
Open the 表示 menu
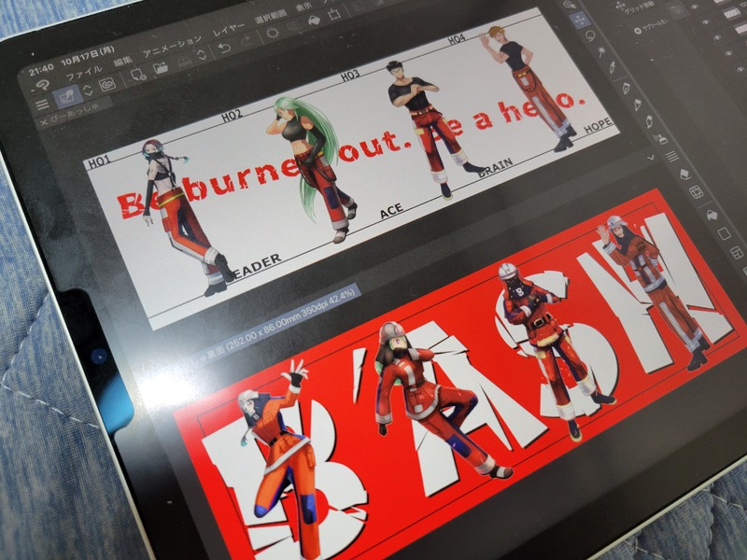pos(304,7)
